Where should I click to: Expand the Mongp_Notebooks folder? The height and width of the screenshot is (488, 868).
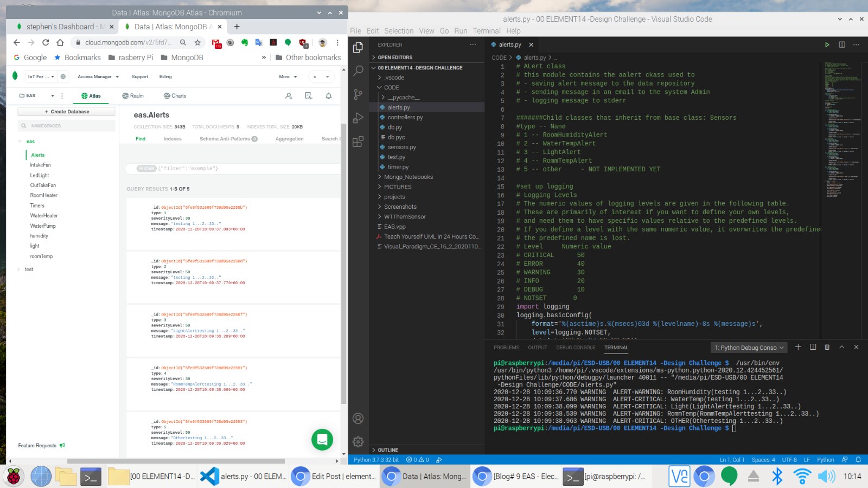(x=408, y=177)
